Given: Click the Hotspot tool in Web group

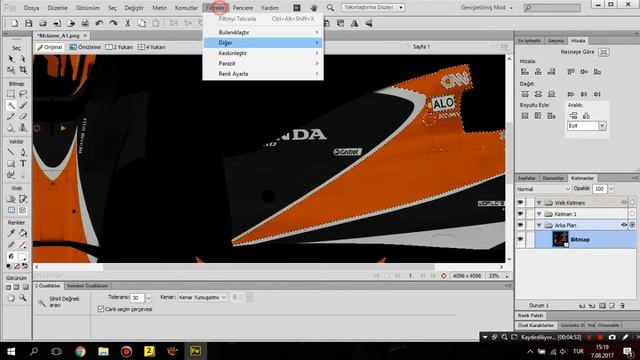Looking at the screenshot, I should point(11,199).
